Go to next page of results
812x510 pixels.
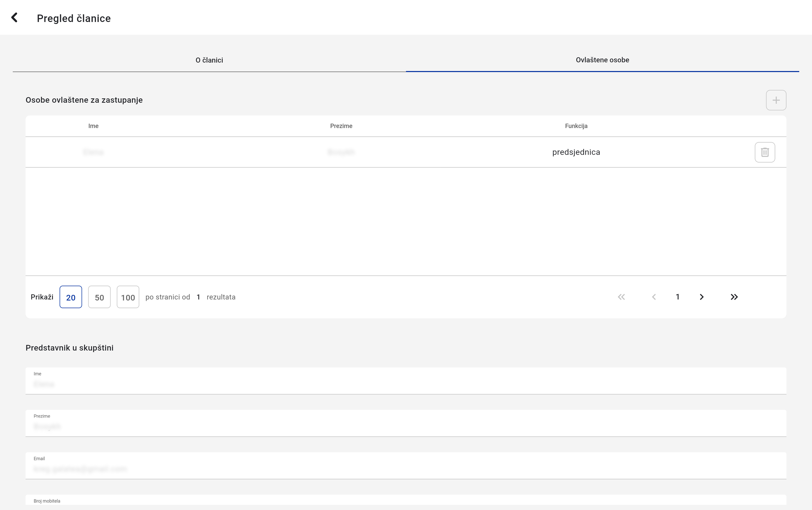[701, 297]
